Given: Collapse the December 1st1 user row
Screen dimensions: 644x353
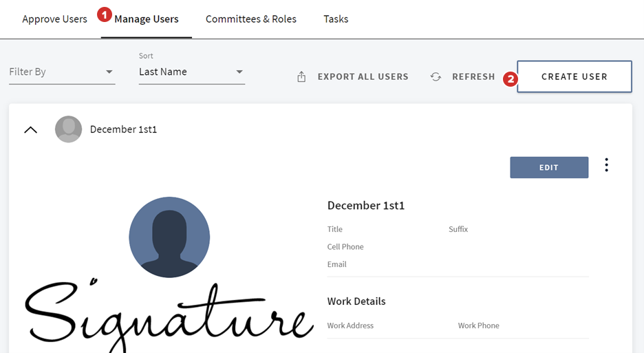Looking at the screenshot, I should coord(30,129).
